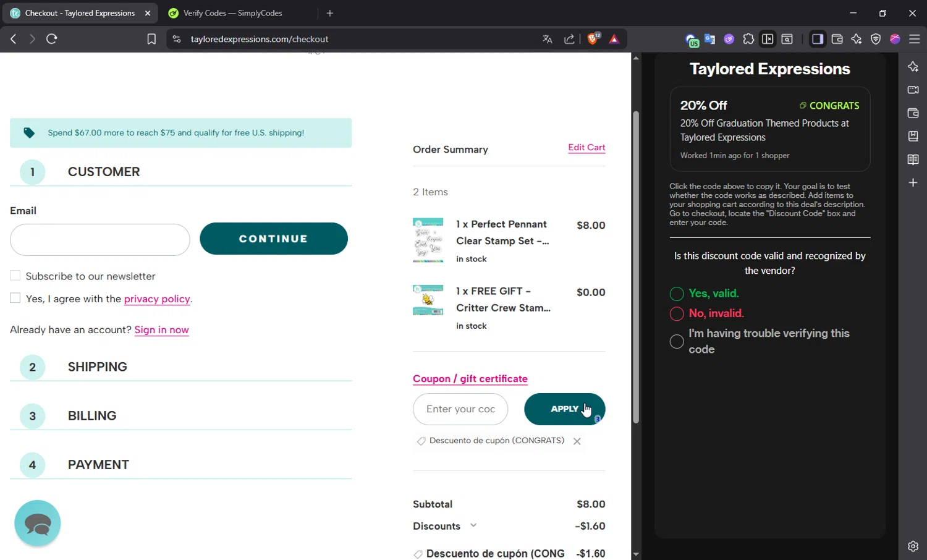
Task: Toggle the Coupon / gift certificate link
Action: point(470,378)
